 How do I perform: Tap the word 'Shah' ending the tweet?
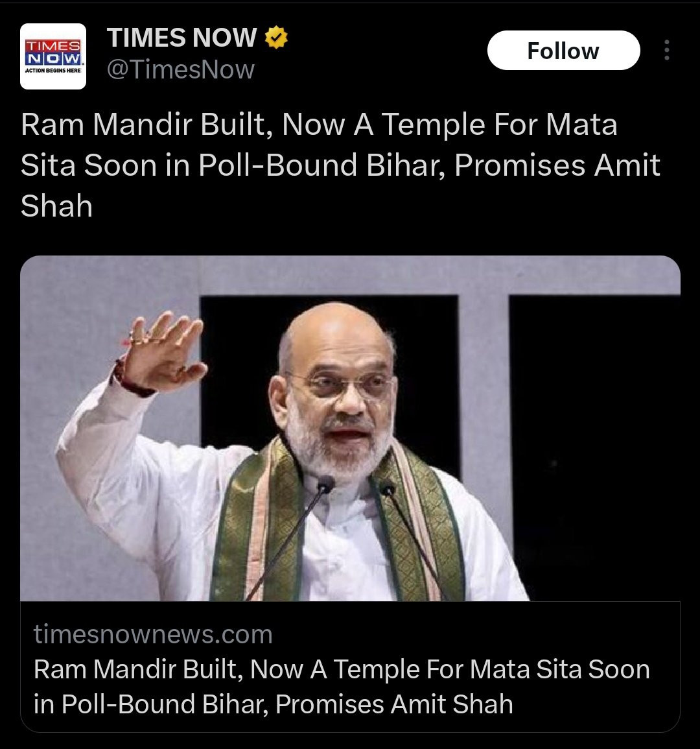(x=56, y=206)
